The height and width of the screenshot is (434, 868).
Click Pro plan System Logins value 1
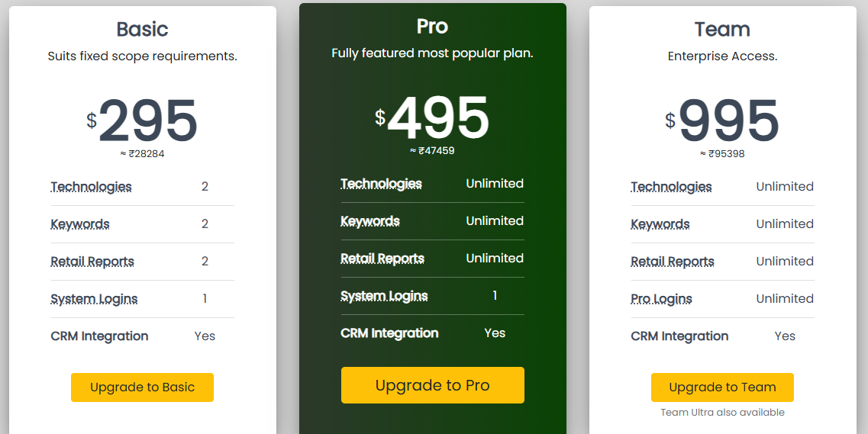[x=495, y=296]
